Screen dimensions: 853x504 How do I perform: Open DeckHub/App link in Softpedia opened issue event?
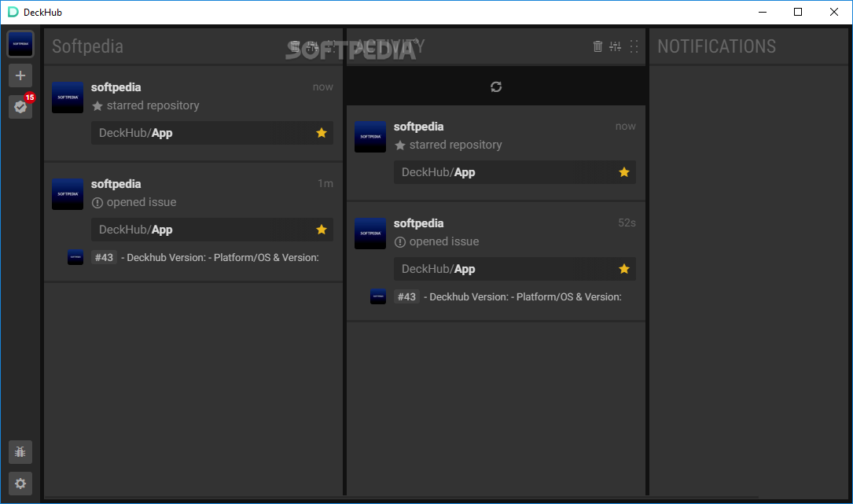coord(135,230)
